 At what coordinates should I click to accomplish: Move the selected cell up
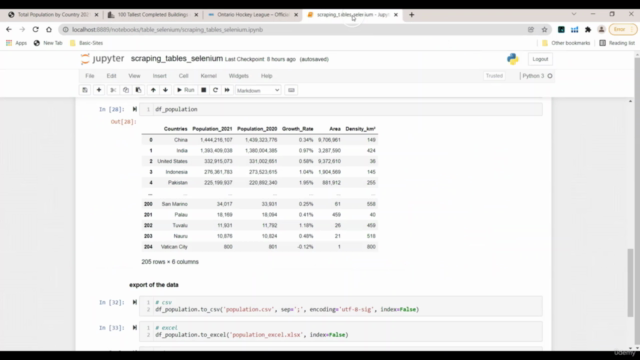[153, 90]
